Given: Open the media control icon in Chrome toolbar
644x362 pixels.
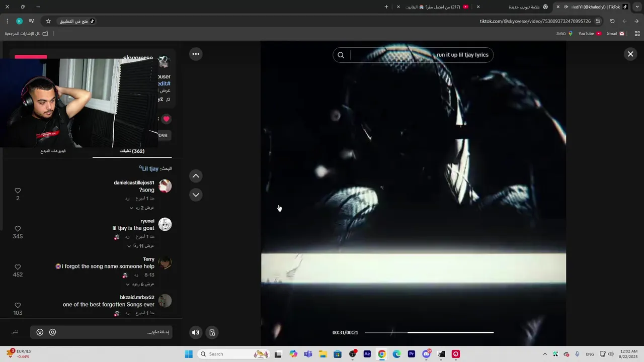Looking at the screenshot, I should (31, 21).
